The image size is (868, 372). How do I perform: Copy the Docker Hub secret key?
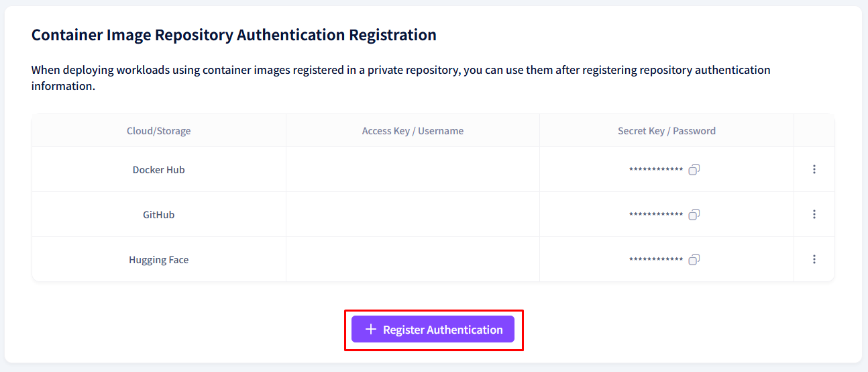pyautogui.click(x=694, y=170)
